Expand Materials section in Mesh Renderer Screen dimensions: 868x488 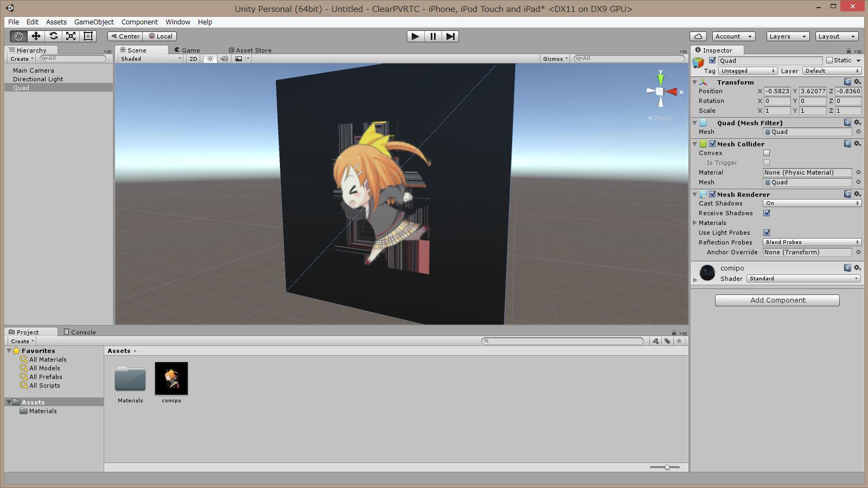click(x=695, y=223)
